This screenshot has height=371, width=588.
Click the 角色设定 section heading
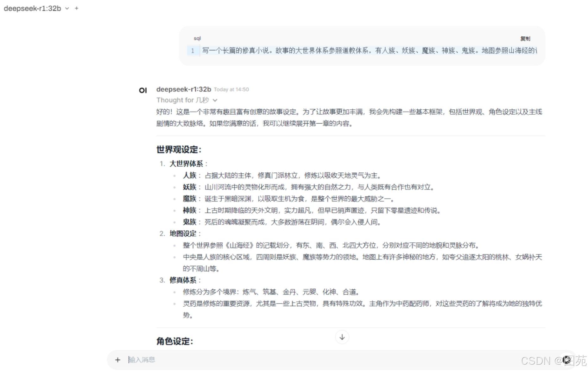(x=174, y=342)
